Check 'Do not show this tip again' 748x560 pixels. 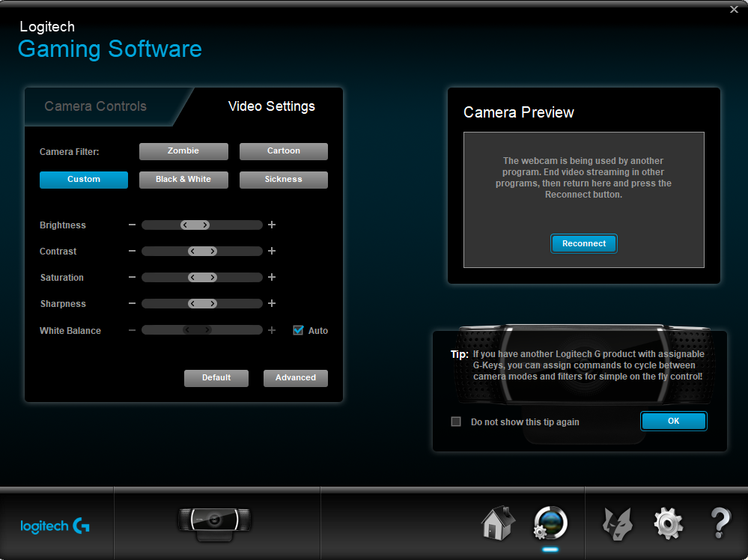pos(456,421)
